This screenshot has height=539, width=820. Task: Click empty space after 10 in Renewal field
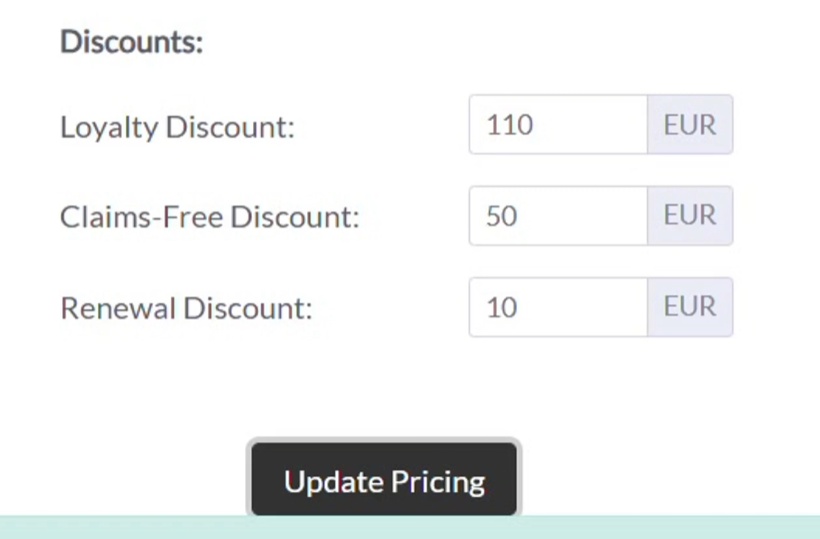(583, 307)
